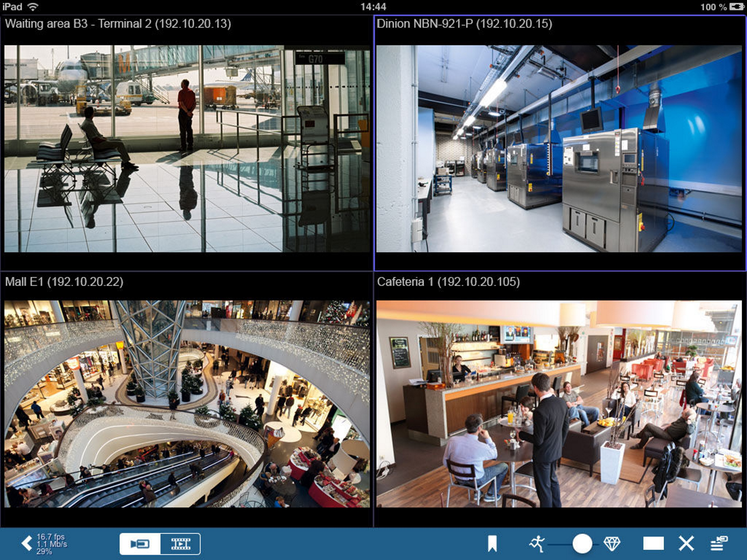
Task: Tap the fps and bitrate statistics text
Action: [x=51, y=544]
